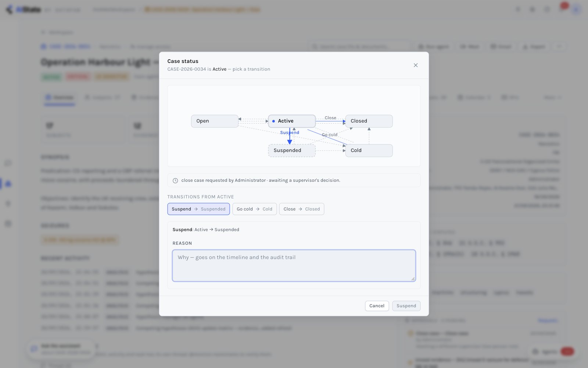Viewport: 588px width, 368px height.
Task: Cancel the case status change
Action: coord(377,306)
